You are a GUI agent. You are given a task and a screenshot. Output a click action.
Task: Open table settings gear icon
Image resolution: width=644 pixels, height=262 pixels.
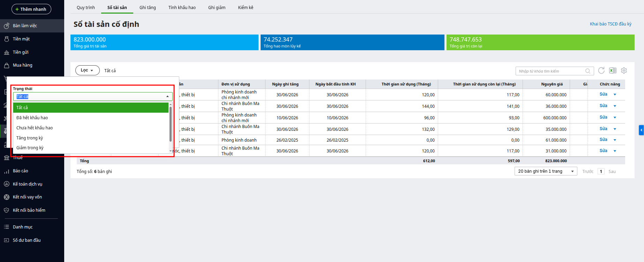tap(624, 70)
